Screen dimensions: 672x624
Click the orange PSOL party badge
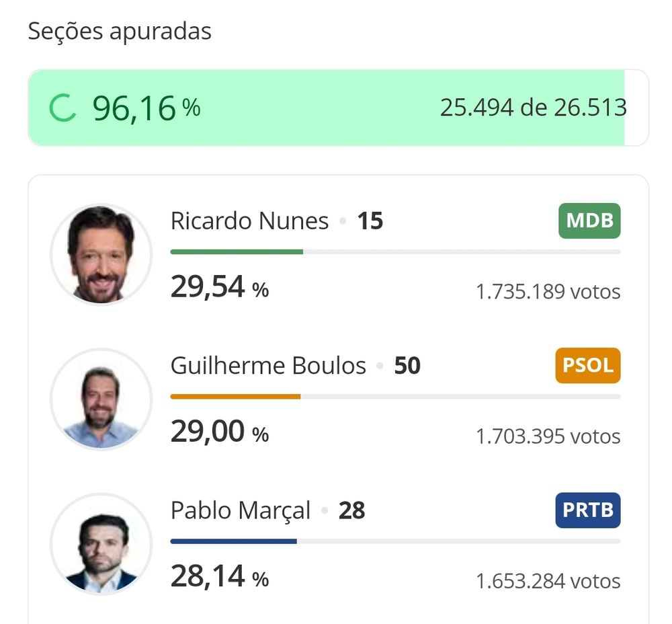click(x=587, y=365)
